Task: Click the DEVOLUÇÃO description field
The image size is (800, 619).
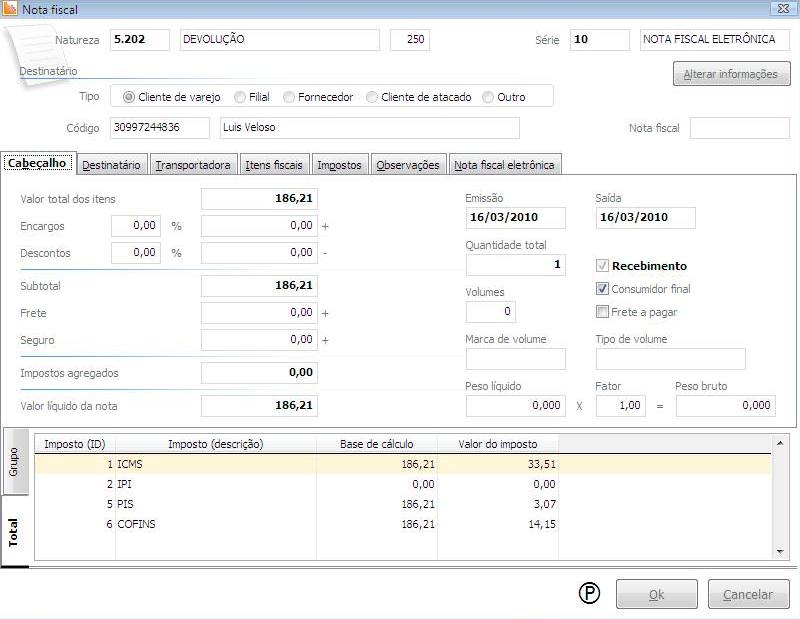Action: click(x=280, y=40)
